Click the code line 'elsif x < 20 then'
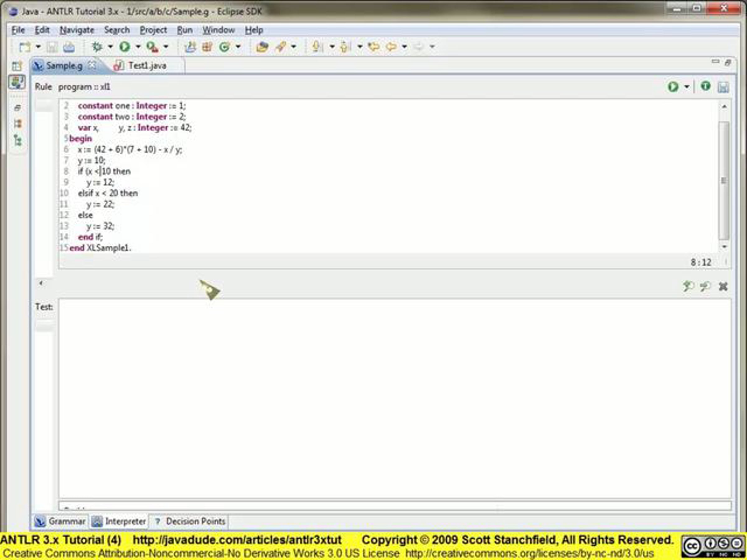 click(108, 193)
